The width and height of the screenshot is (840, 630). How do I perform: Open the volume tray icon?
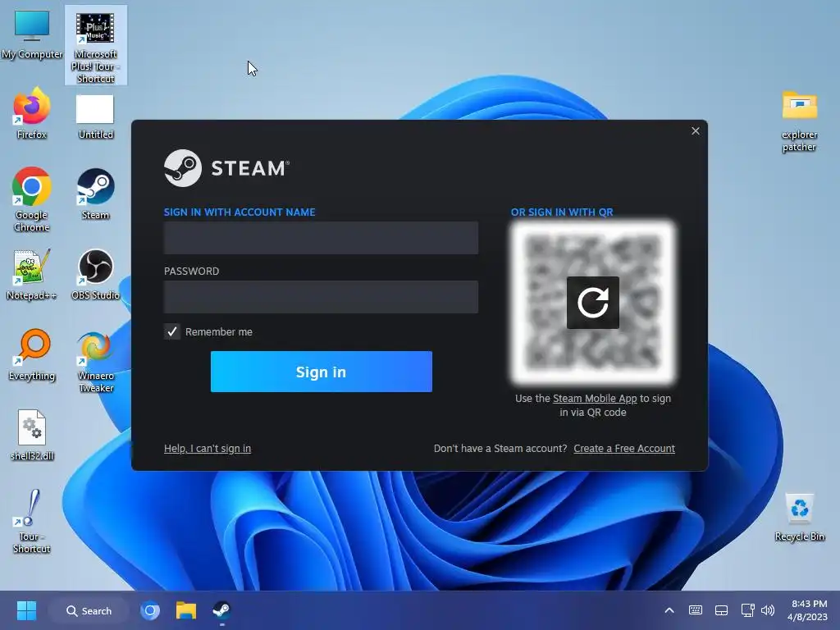tap(768, 610)
